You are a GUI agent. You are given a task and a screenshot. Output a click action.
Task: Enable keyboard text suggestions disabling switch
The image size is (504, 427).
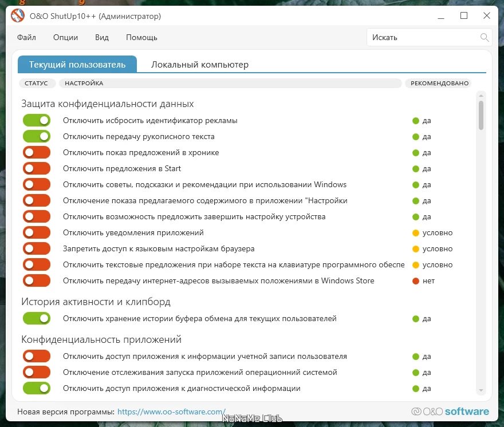tap(37, 265)
